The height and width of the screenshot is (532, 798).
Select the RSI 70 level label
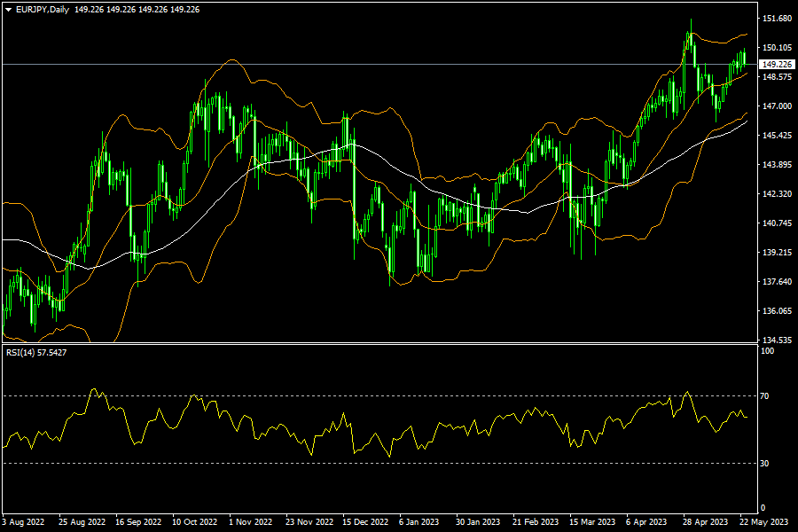(764, 395)
